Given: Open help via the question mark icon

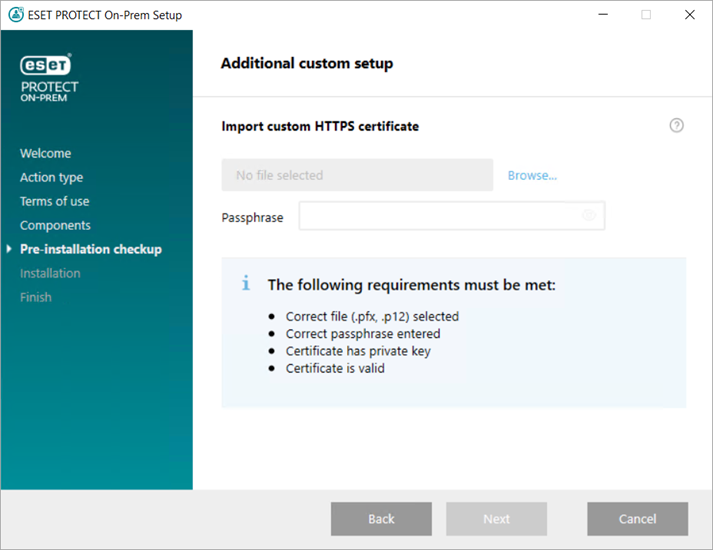Looking at the screenshot, I should click(x=676, y=126).
